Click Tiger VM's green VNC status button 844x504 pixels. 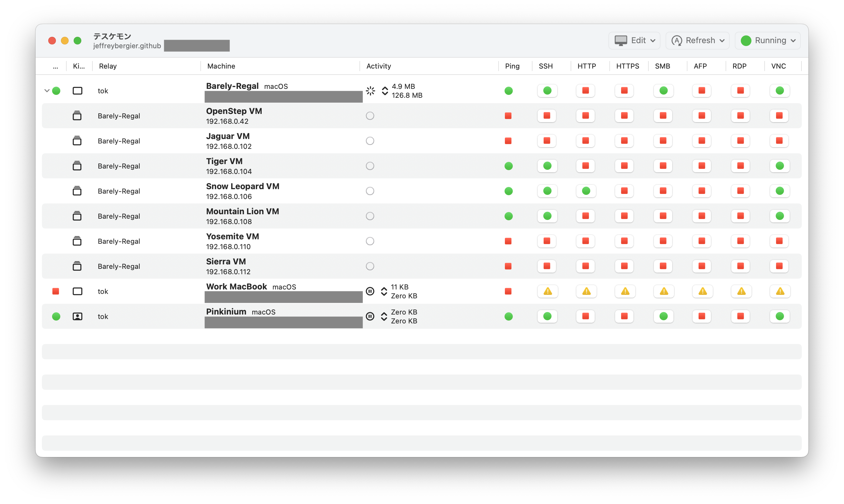click(x=780, y=166)
